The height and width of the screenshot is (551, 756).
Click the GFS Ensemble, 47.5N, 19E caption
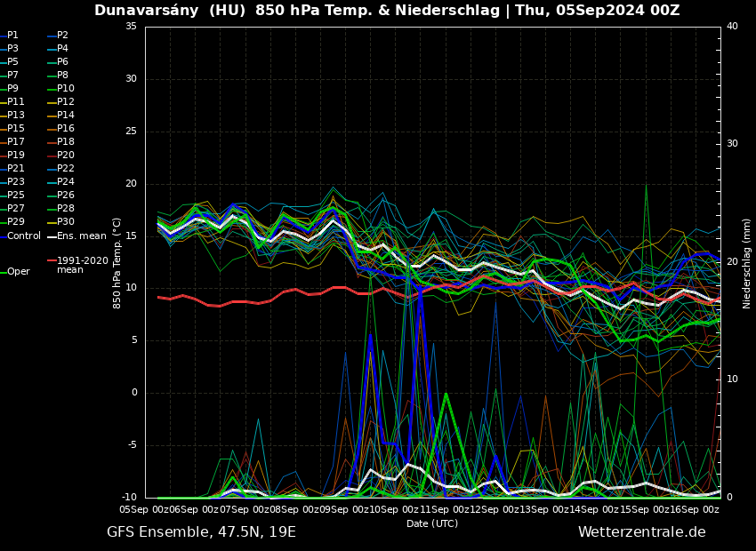tap(201, 532)
